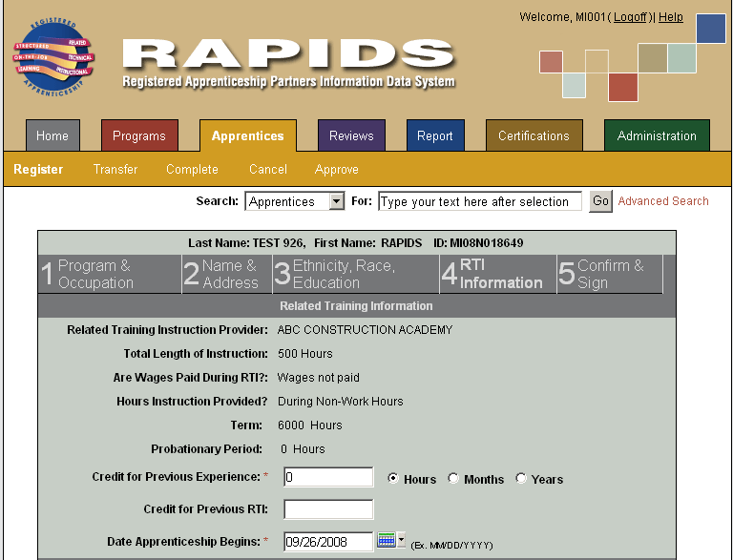The height and width of the screenshot is (560, 733).
Task: Select the Hours radio button
Action: pos(392,478)
